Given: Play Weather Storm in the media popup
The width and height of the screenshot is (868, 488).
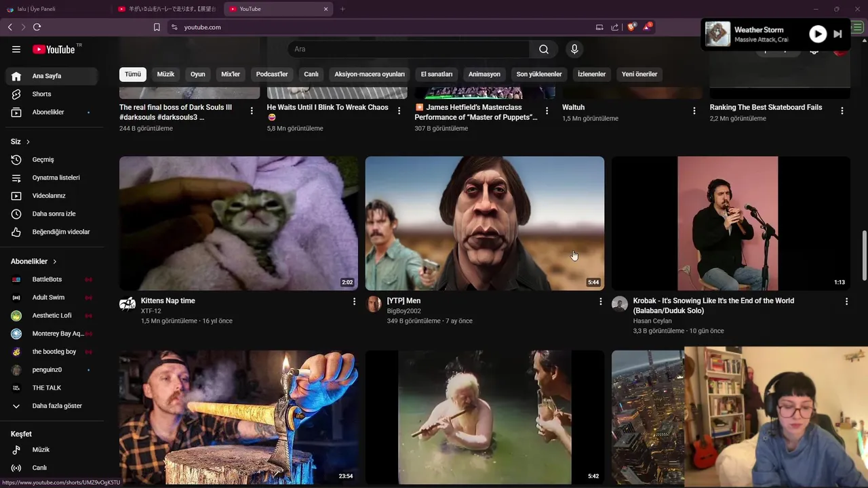Looking at the screenshot, I should pyautogui.click(x=818, y=34).
